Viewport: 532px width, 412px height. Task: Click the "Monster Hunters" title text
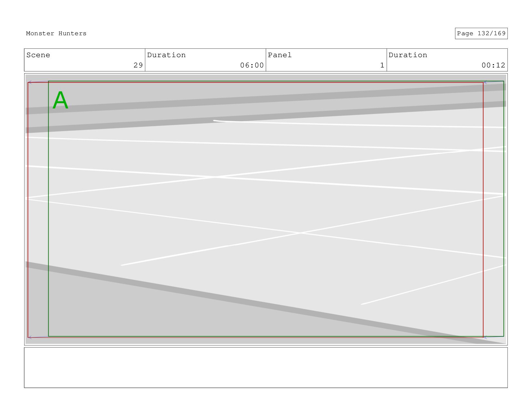[x=56, y=34]
